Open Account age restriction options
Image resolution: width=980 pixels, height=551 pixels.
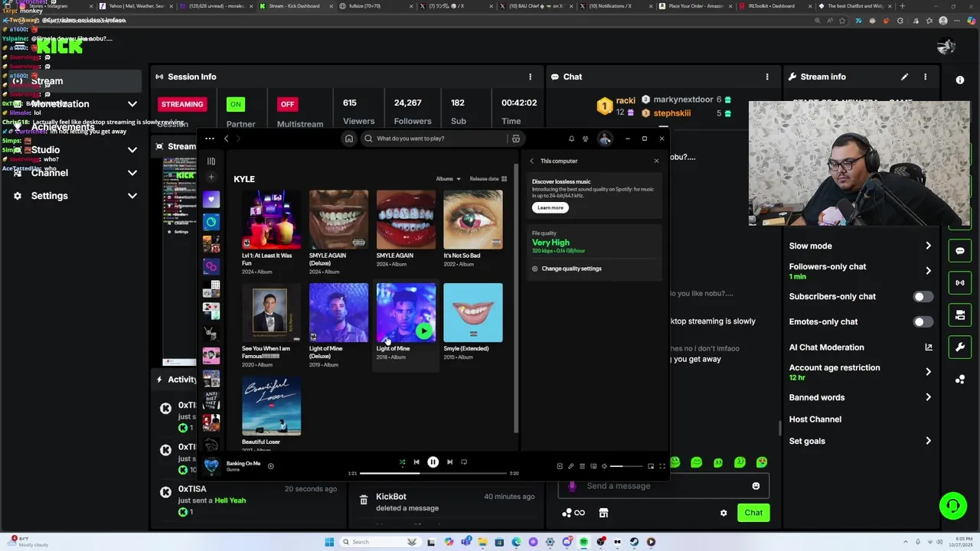pyautogui.click(x=861, y=372)
